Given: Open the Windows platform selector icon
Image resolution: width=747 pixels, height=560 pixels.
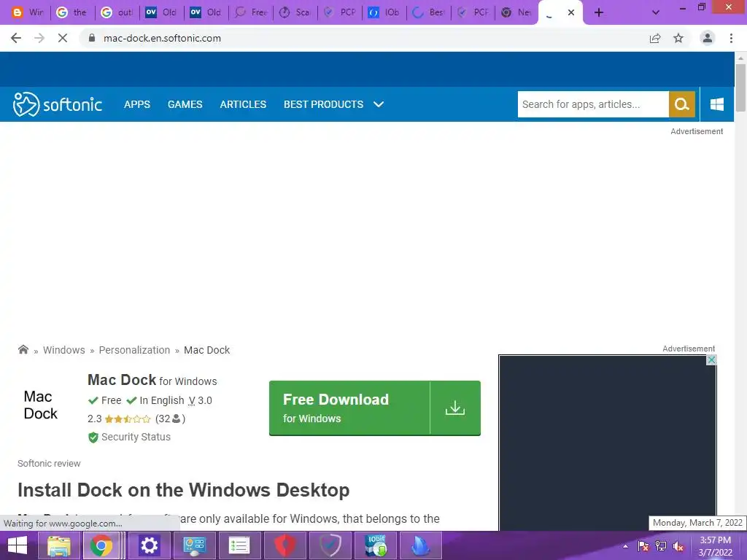Looking at the screenshot, I should (716, 104).
